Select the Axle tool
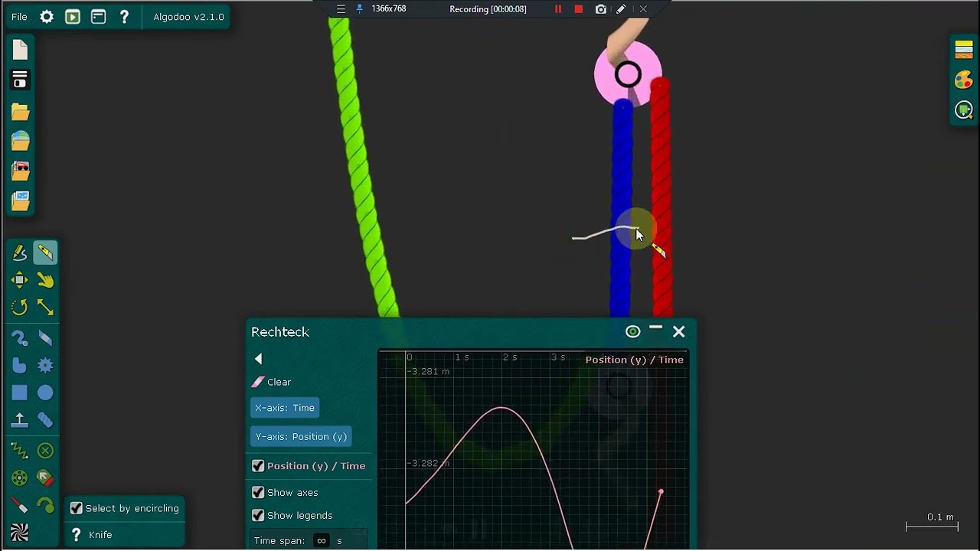 (x=20, y=478)
